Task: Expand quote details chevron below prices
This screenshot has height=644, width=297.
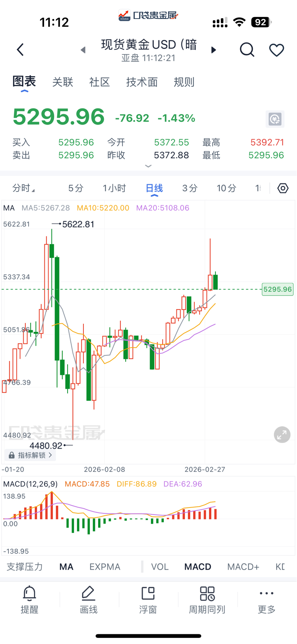Action: pyautogui.click(x=148, y=166)
